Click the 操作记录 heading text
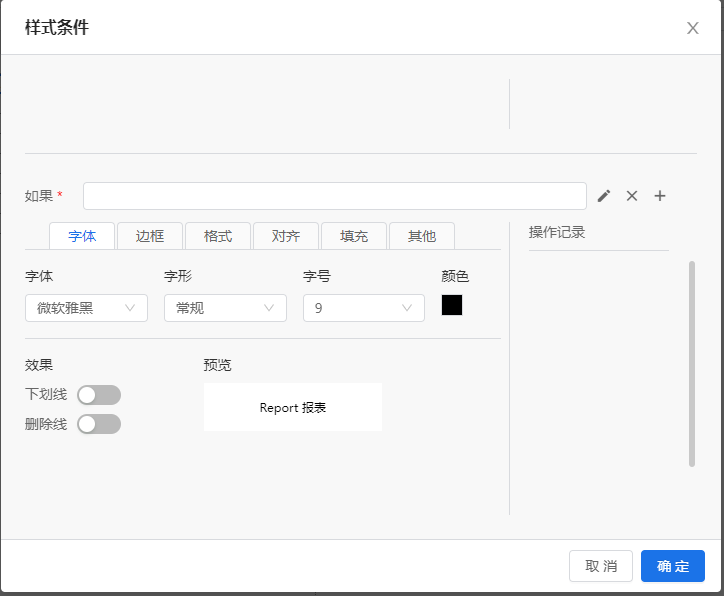The image size is (724, 596). click(x=557, y=232)
